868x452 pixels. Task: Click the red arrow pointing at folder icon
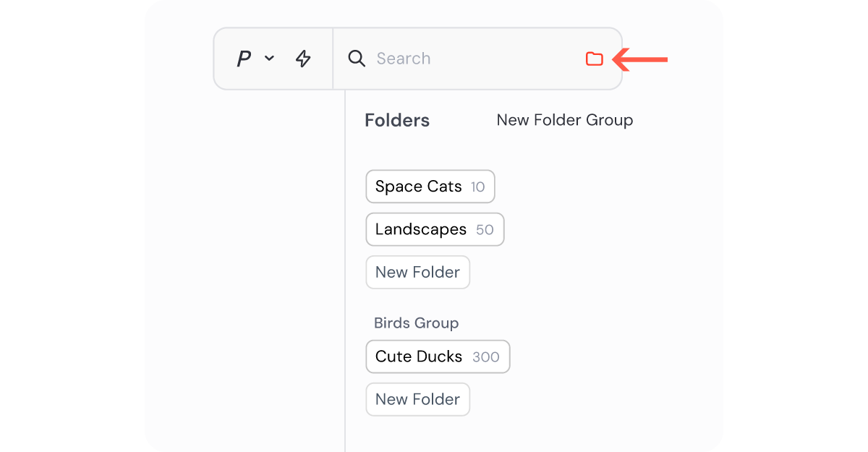[x=641, y=59]
